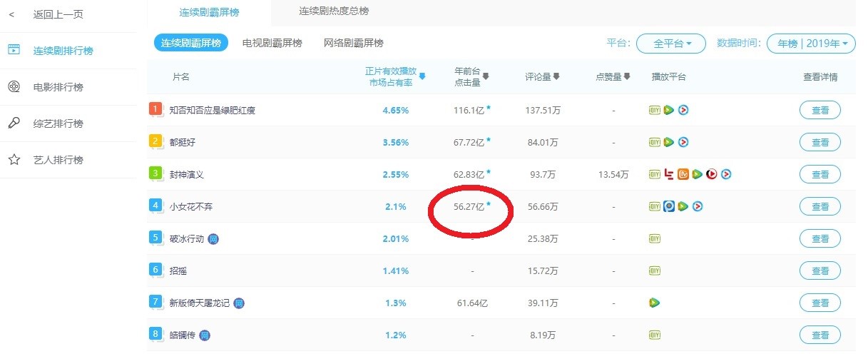The image size is (868, 354).
Task: Click the red-and-black play icon in 封神演义 row
Action: tap(711, 174)
